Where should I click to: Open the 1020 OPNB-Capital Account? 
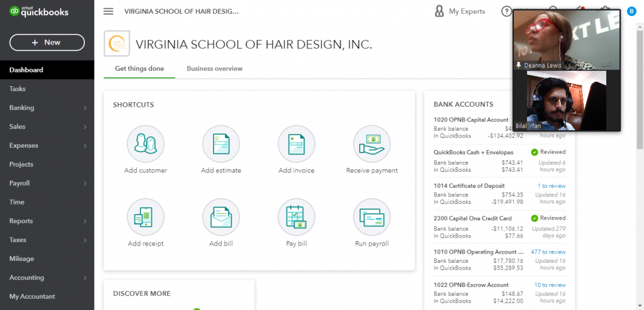(x=471, y=120)
